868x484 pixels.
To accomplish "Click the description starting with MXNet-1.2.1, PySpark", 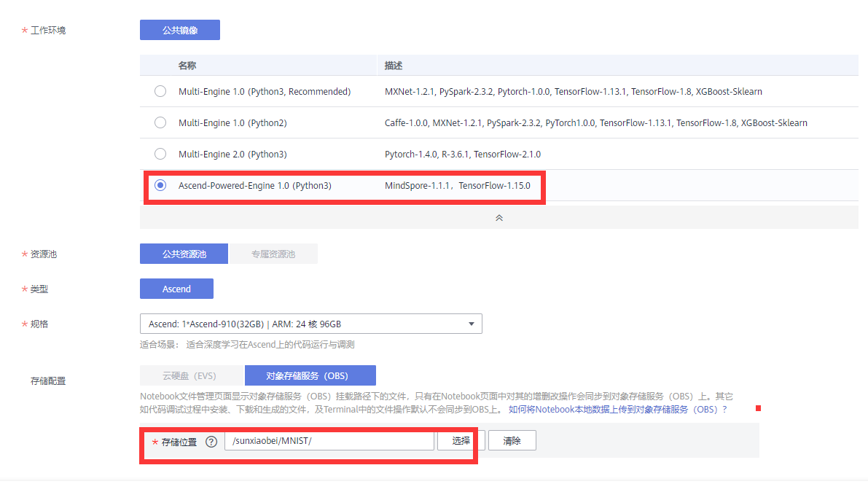I will point(574,91).
